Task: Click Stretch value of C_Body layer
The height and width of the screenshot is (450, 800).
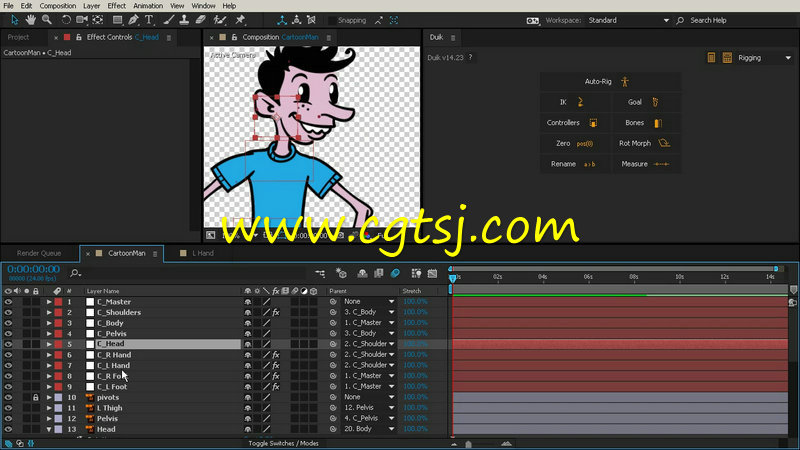Action: (415, 323)
